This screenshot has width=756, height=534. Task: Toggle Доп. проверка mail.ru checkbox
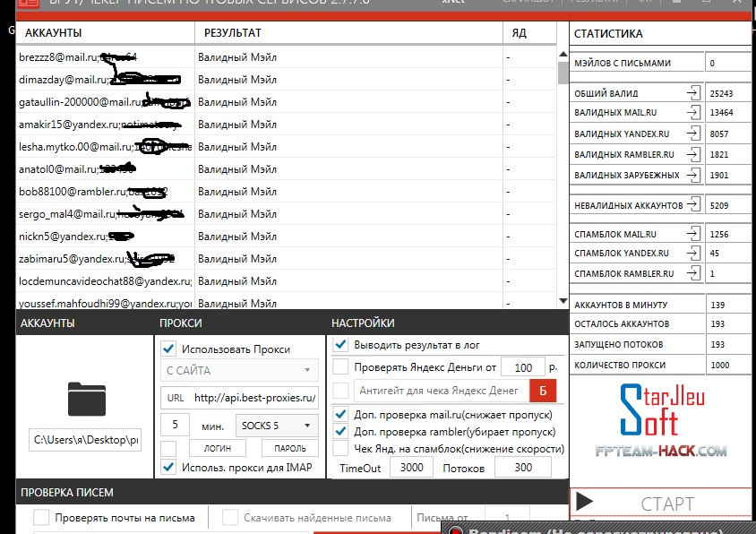click(340, 414)
